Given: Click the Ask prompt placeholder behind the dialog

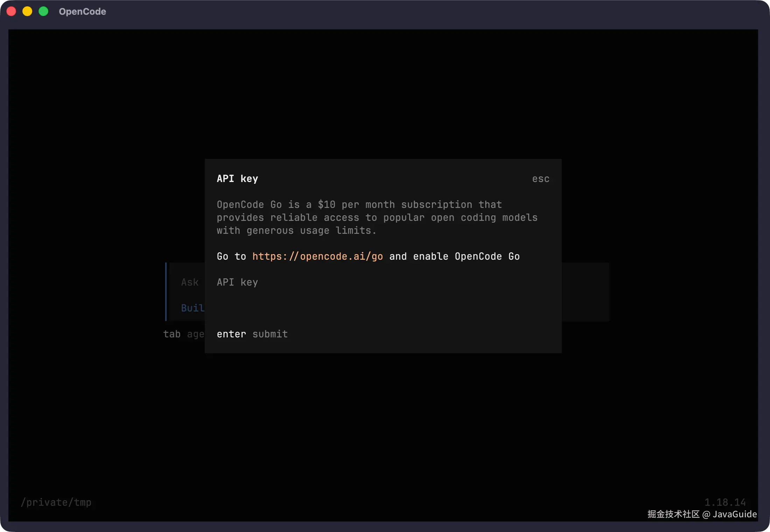Looking at the screenshot, I should [190, 282].
